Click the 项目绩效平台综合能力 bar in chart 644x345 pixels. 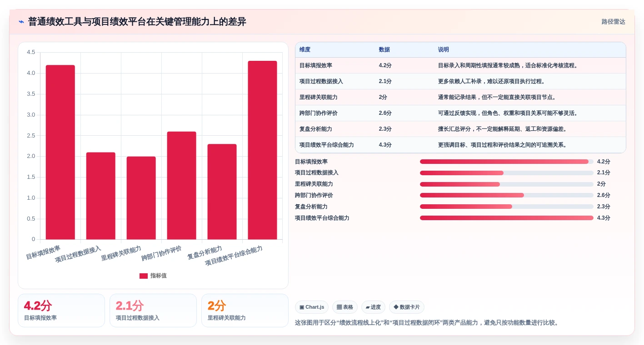[263, 150]
